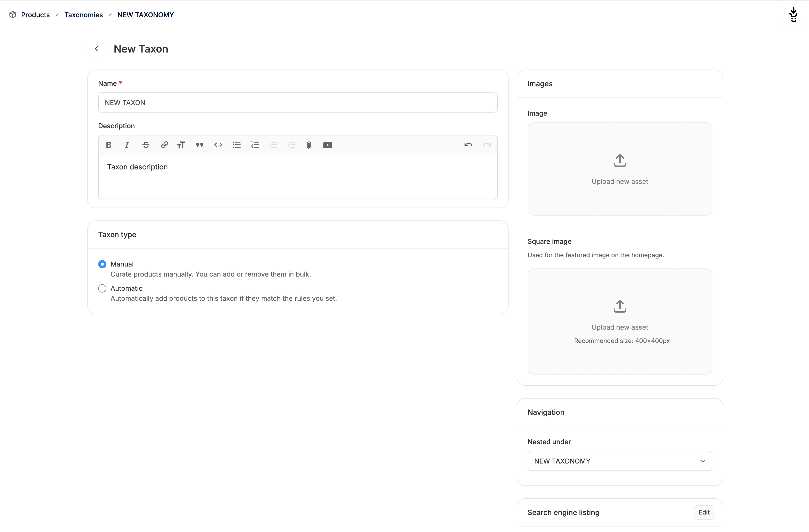
Task: Toggle code formatting icon
Action: [x=218, y=145]
